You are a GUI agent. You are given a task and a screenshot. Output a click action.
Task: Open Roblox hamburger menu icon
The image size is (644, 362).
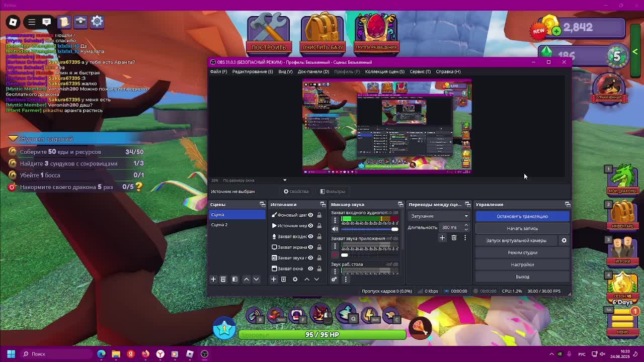point(32,22)
